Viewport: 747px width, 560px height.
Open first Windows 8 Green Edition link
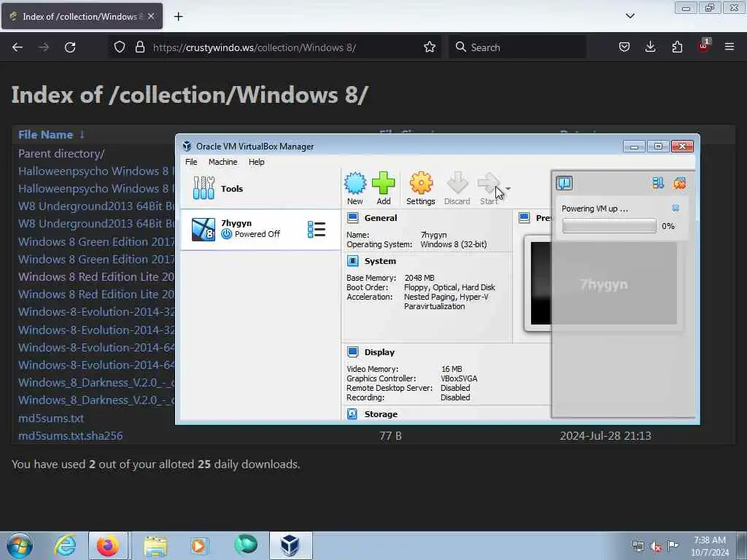pyautogui.click(x=96, y=241)
